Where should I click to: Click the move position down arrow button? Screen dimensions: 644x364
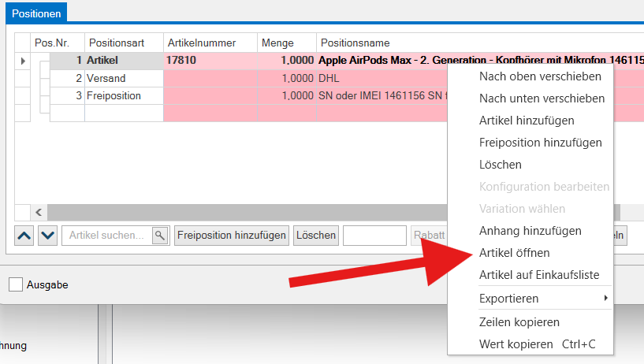click(x=48, y=235)
